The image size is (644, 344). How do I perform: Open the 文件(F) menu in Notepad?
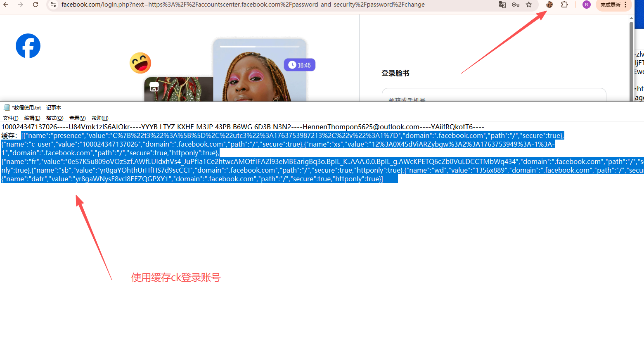point(10,118)
